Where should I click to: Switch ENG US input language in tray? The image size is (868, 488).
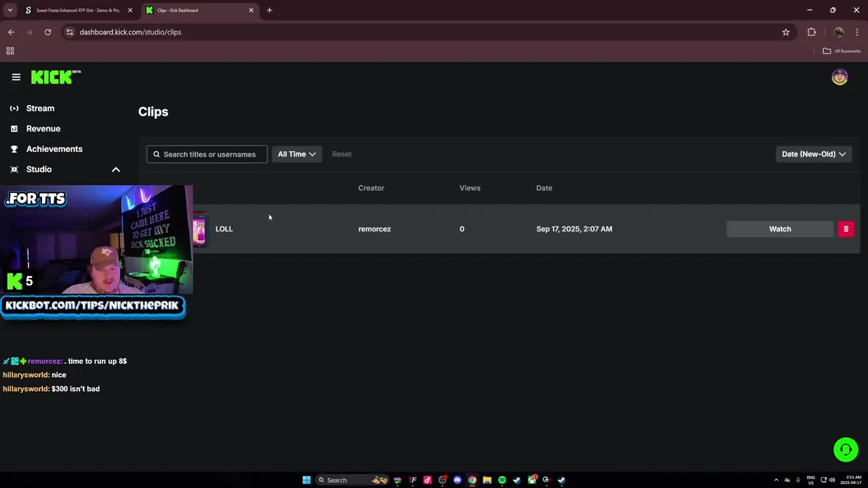811,480
